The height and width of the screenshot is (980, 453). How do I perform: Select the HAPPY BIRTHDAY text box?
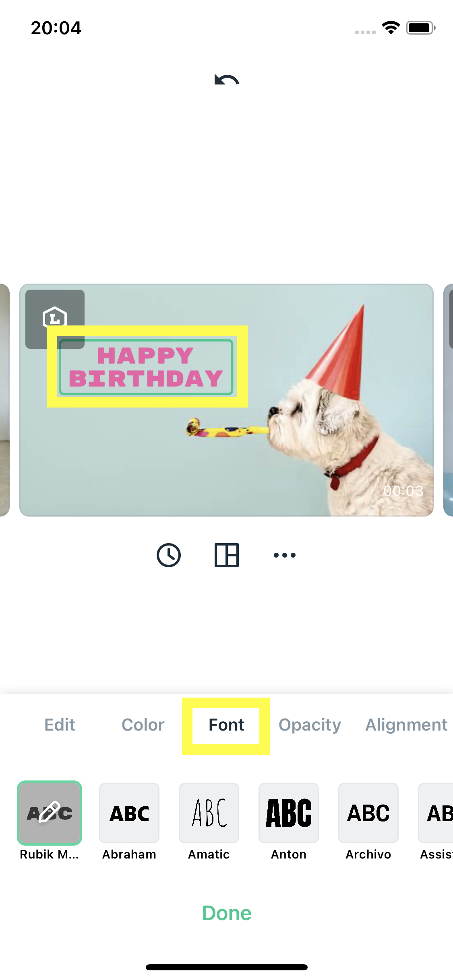pyautogui.click(x=146, y=367)
